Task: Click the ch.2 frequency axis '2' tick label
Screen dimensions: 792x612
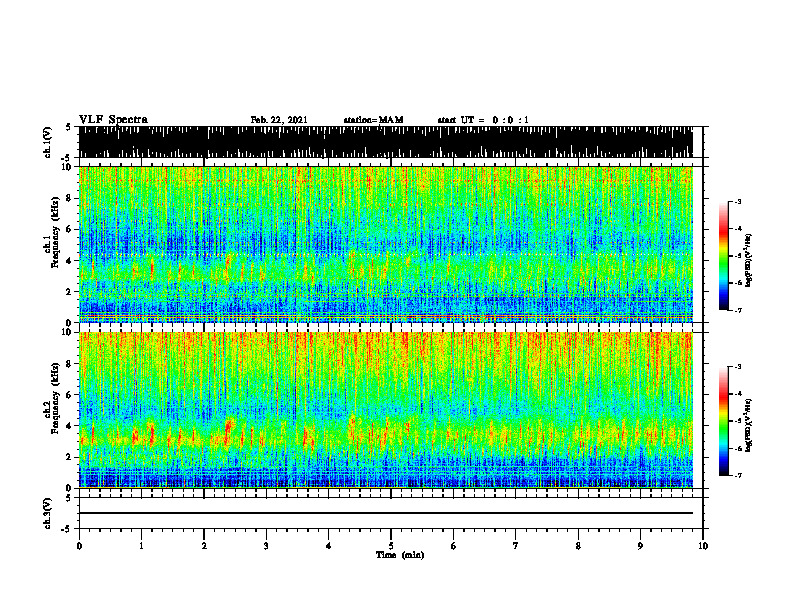Action: tap(70, 457)
